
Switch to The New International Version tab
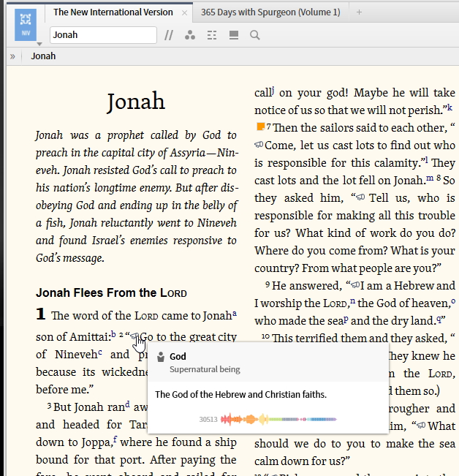[x=113, y=12]
